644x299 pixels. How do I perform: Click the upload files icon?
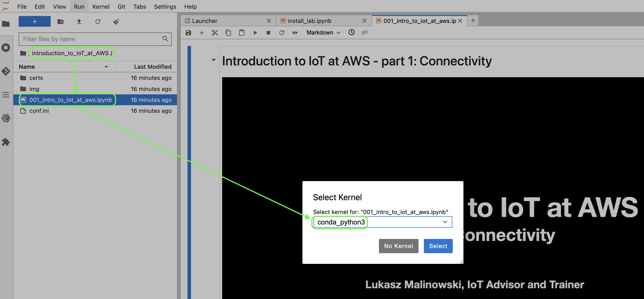(79, 22)
